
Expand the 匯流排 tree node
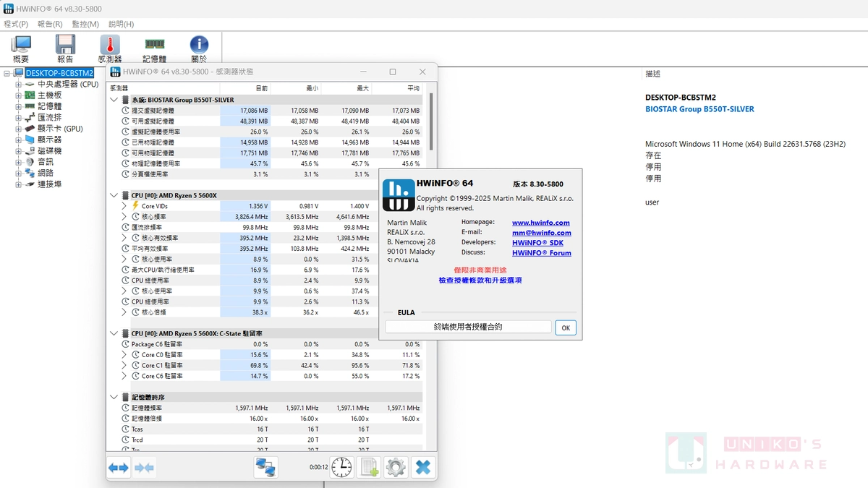click(x=19, y=118)
